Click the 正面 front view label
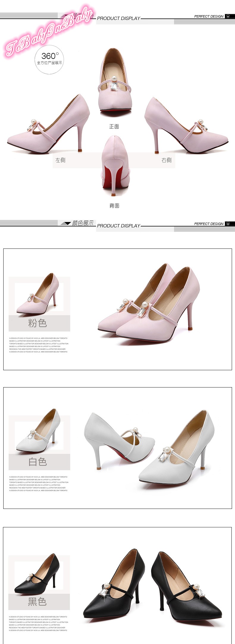235x644 pixels. [114, 126]
